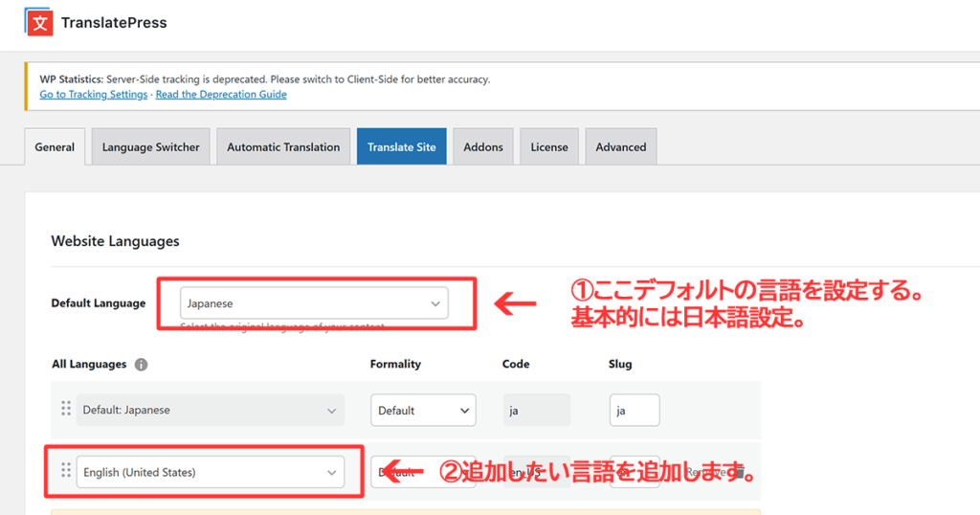Click the All Languages info icon

(x=142, y=365)
